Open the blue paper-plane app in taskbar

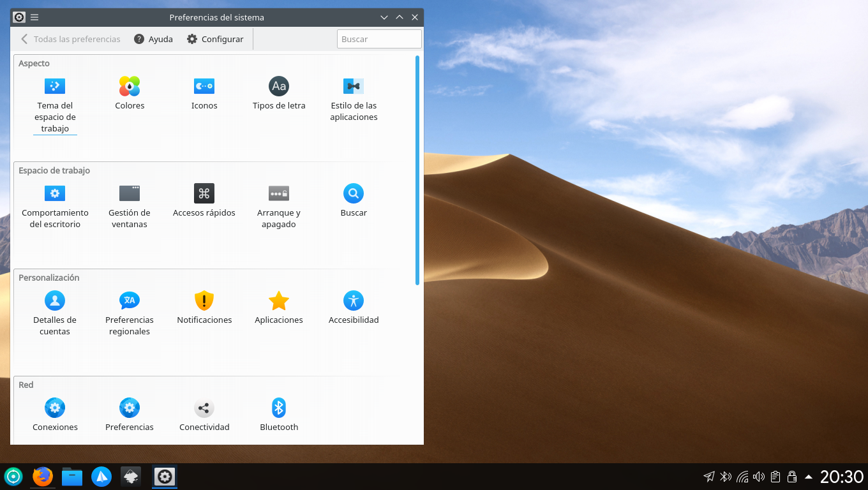(101, 477)
